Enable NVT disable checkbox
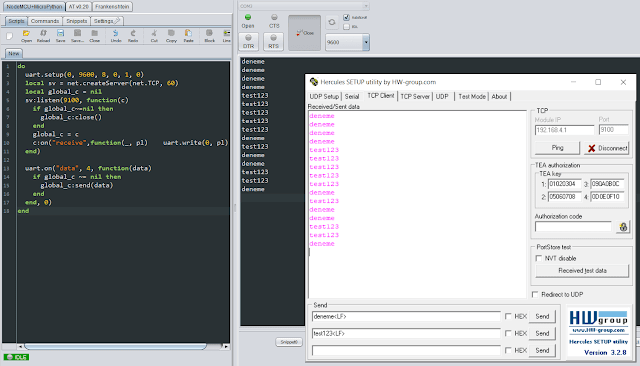This screenshot has height=366, width=640. [x=539, y=258]
